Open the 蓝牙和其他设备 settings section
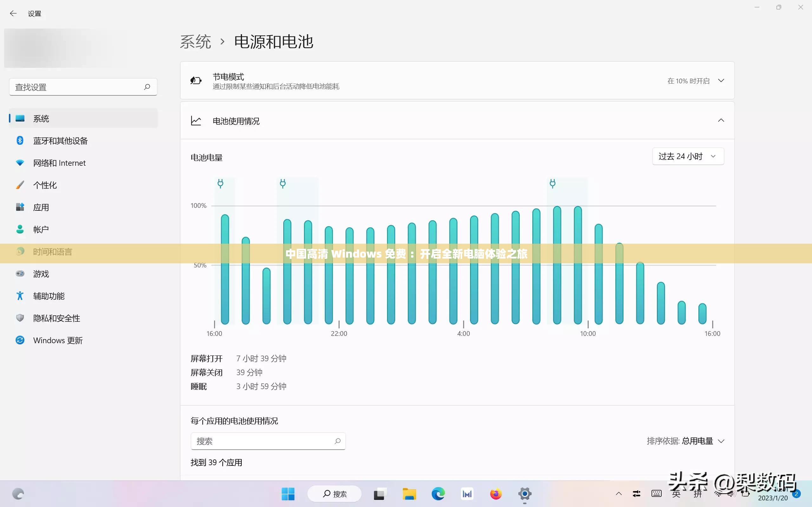 (x=60, y=140)
